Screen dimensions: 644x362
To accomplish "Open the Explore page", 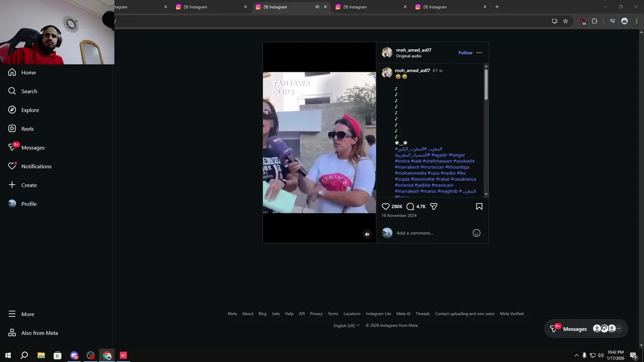I will (x=24, y=110).
